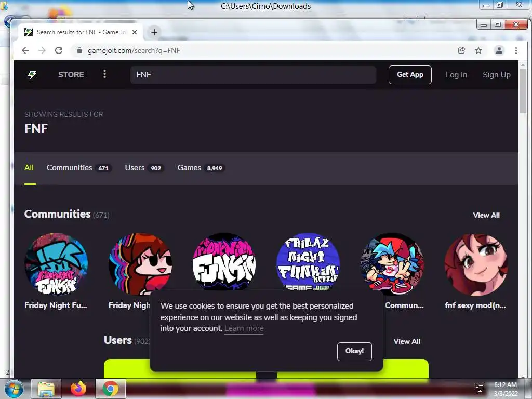Click the Friday Night Fu... community name
The width and height of the screenshot is (532, 399).
point(56,305)
